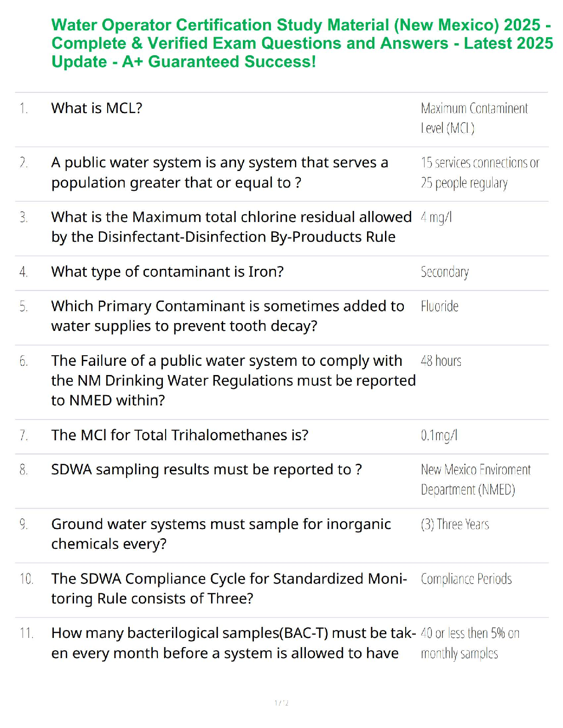Select the public water system population question
The width and height of the screenshot is (563, 728).
[x=219, y=172]
